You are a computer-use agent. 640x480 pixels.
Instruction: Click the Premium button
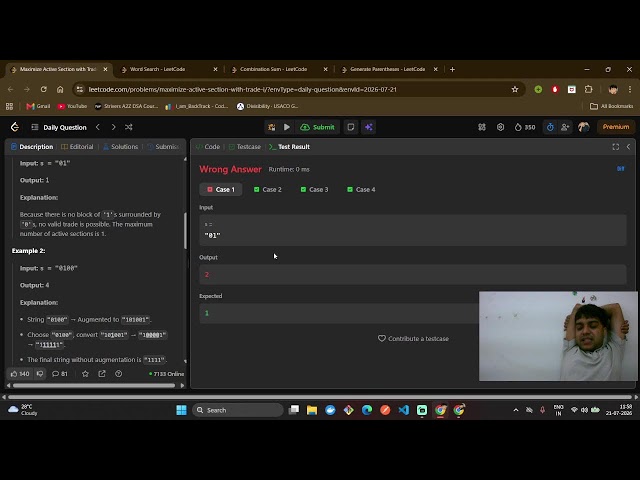click(616, 127)
